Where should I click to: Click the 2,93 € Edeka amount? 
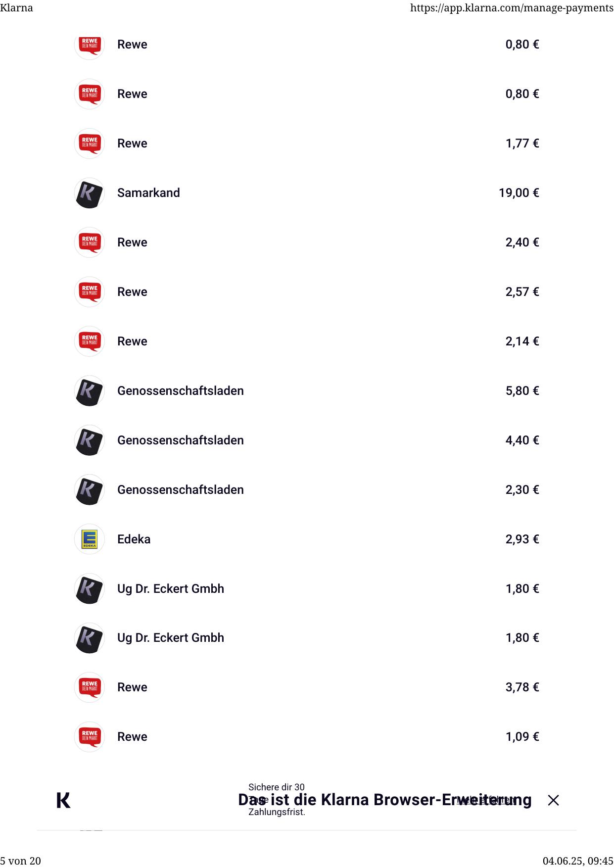pos(522,539)
